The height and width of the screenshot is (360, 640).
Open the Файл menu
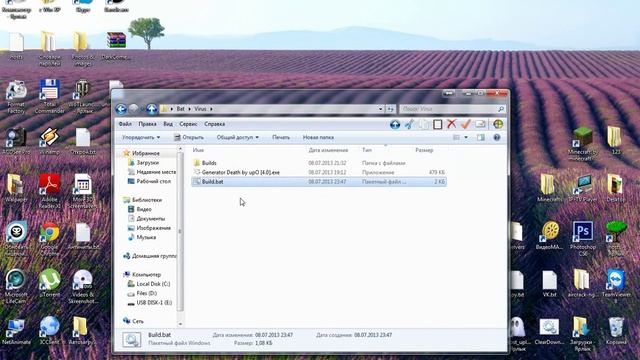125,124
